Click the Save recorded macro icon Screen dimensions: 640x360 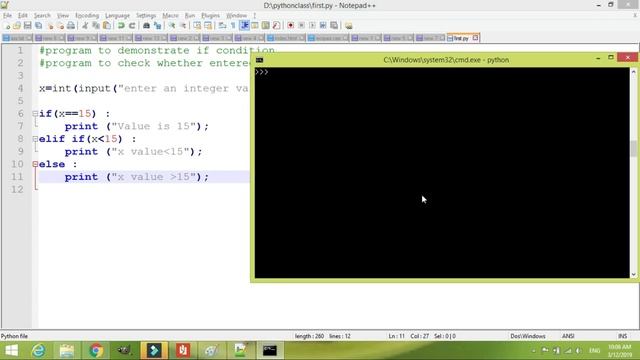334,26
